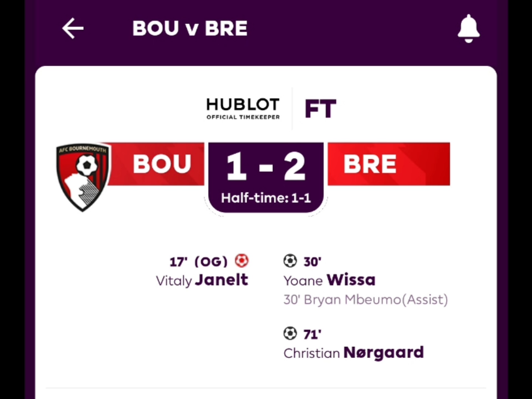Open Vitaly Janelt player link

pyautogui.click(x=202, y=280)
